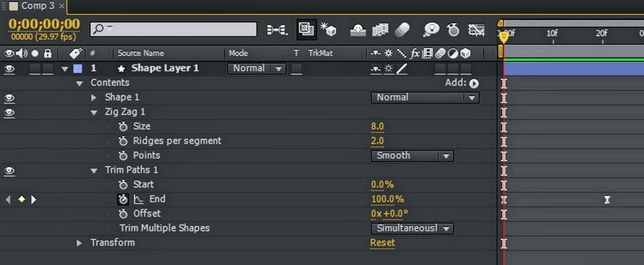Expand the Transform group
The width and height of the screenshot is (644, 265).
point(79,243)
